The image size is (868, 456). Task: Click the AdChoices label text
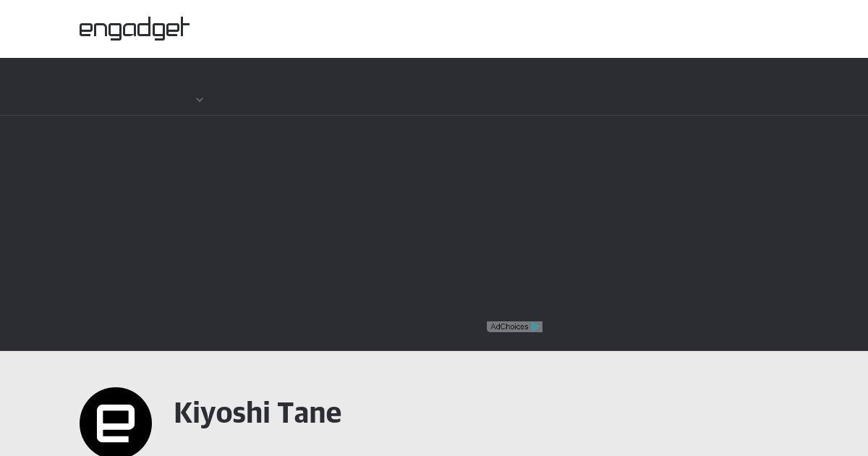pos(509,327)
